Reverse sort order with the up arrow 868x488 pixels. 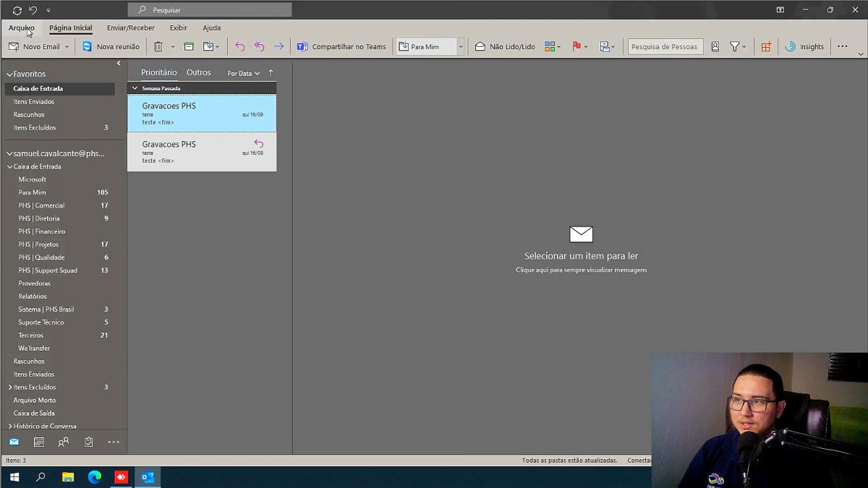click(271, 73)
